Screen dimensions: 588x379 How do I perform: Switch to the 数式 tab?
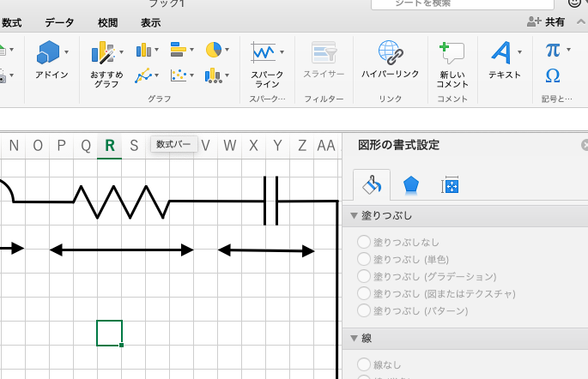click(x=11, y=23)
